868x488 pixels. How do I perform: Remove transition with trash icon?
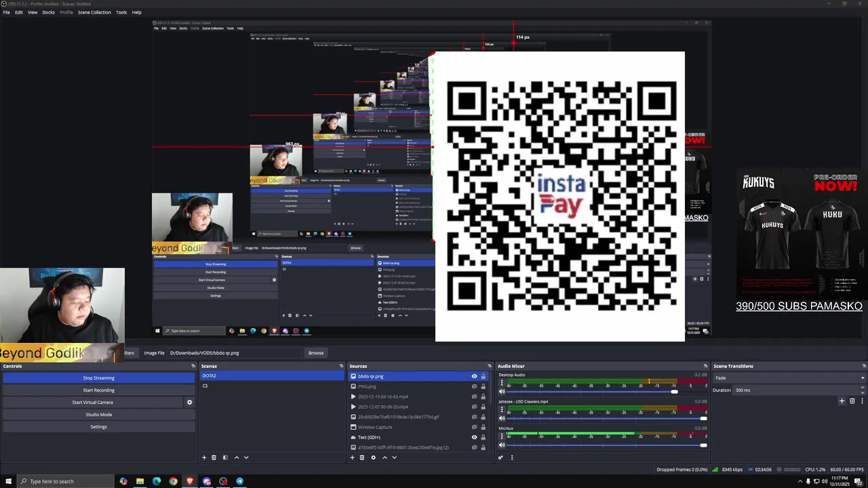pyautogui.click(x=852, y=401)
